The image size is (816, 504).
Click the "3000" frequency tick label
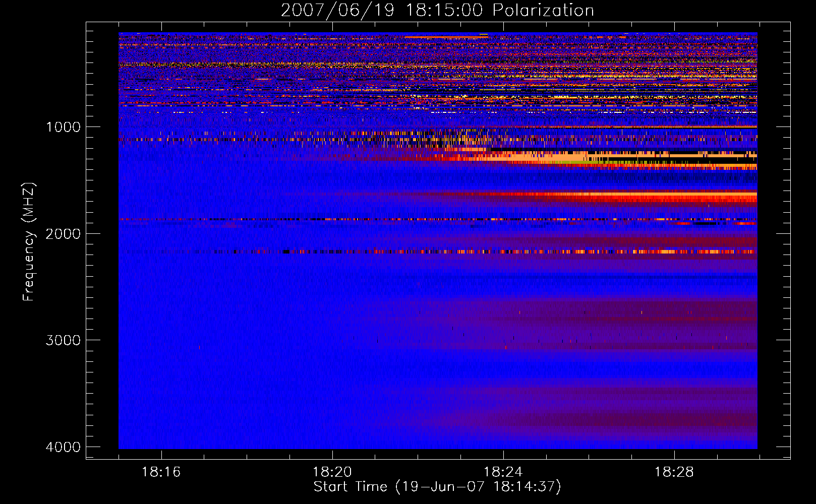63,340
